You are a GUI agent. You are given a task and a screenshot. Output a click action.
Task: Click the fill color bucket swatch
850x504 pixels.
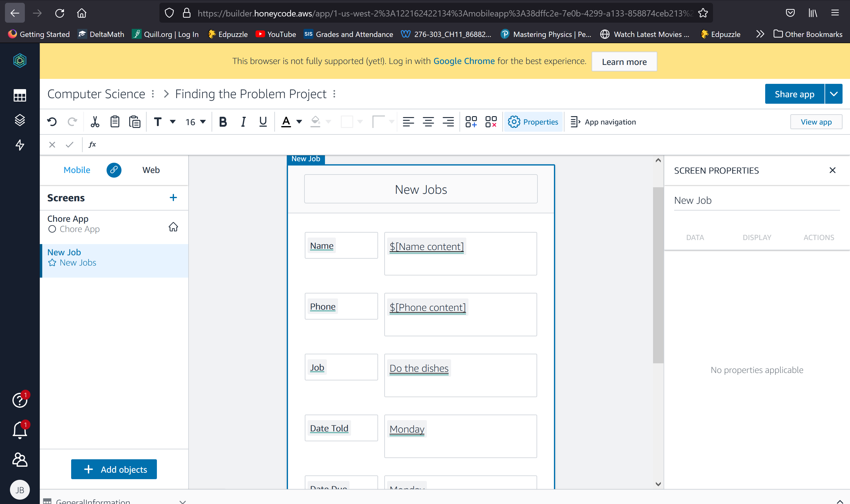[315, 122]
